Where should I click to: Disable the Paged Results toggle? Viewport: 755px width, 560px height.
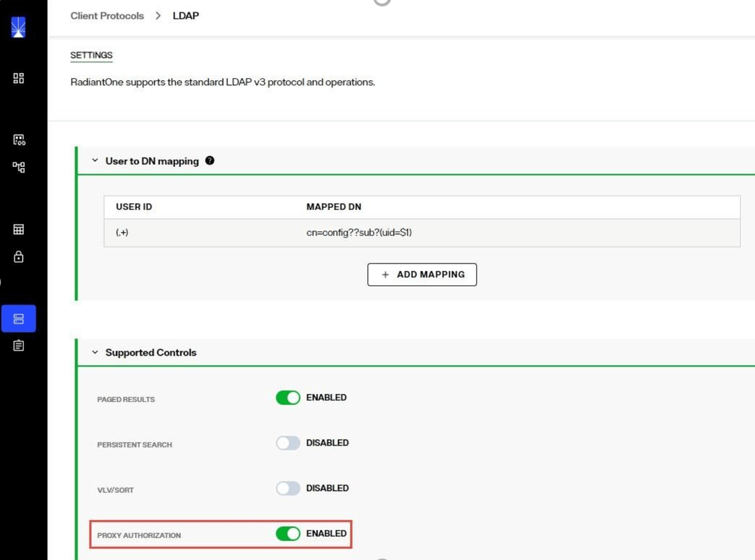[x=288, y=397]
